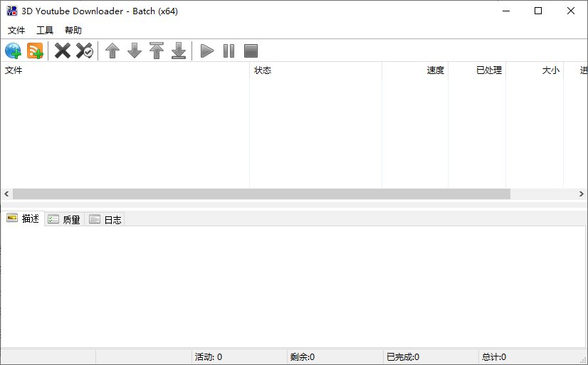
Task: Click inside the description text area
Action: coord(293,287)
